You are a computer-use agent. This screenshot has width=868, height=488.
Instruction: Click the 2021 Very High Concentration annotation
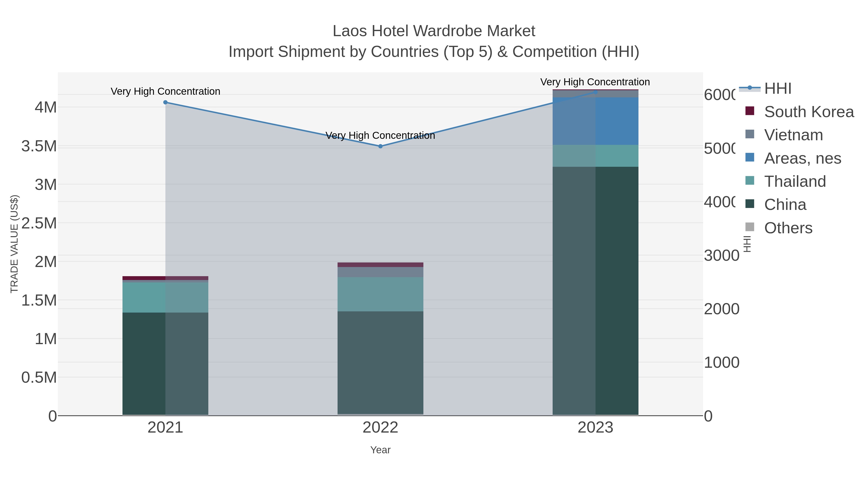(165, 91)
